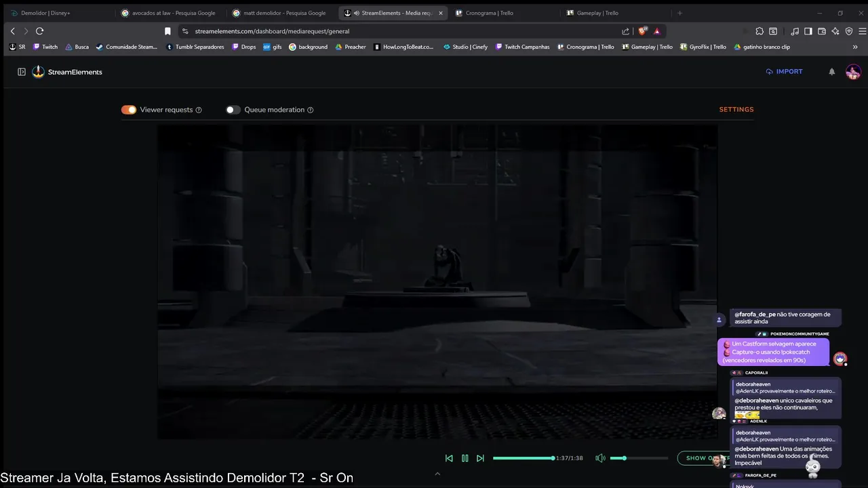Open Brave Shields lion icon

tap(643, 31)
